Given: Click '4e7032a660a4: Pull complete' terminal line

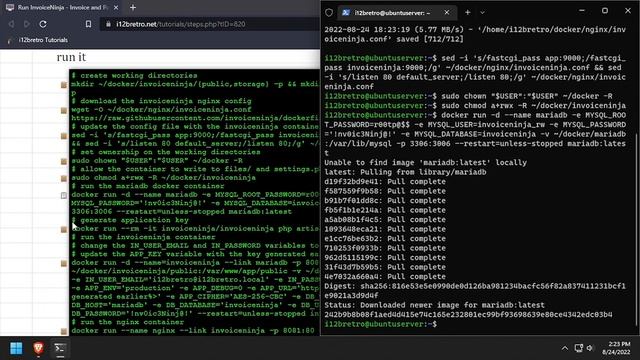Looking at the screenshot, I should tap(385, 276).
